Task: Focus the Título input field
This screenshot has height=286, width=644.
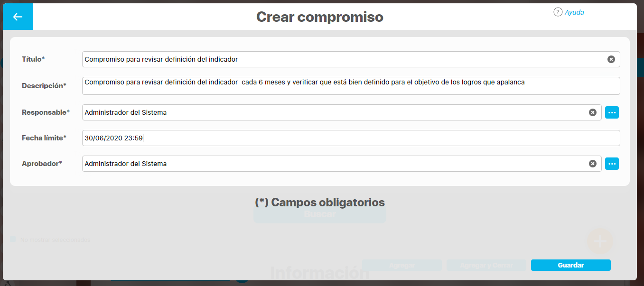Action: pos(342,59)
